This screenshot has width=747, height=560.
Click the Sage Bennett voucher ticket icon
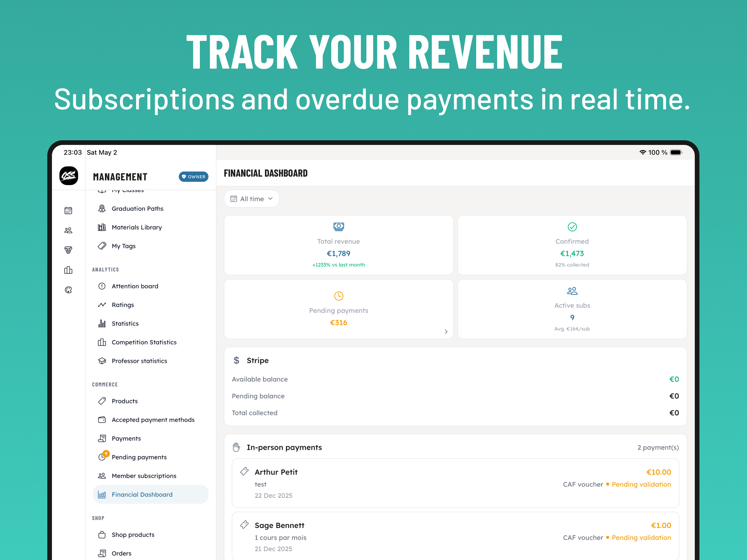pos(244,524)
